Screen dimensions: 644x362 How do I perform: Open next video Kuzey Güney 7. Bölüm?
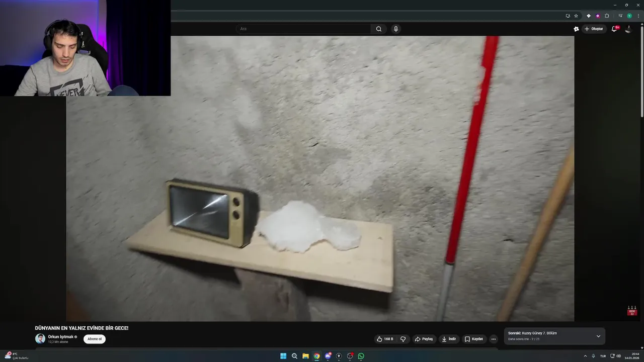532,333
